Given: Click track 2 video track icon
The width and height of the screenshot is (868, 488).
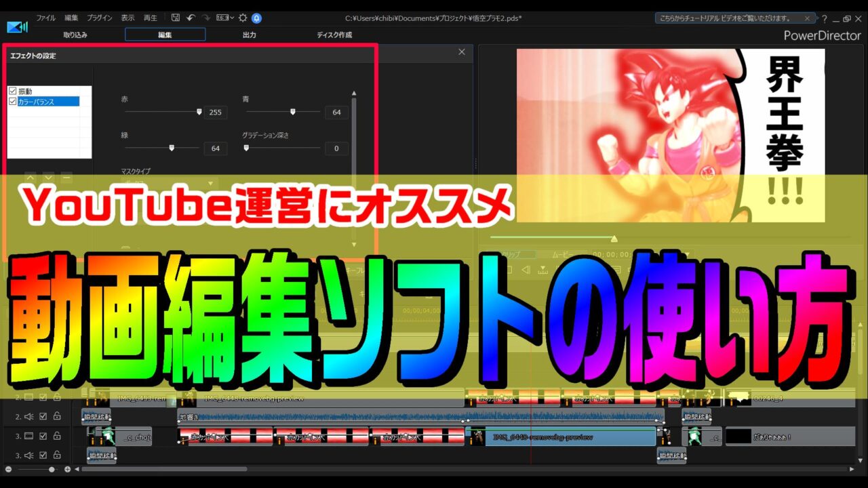Looking at the screenshot, I should coord(29,397).
